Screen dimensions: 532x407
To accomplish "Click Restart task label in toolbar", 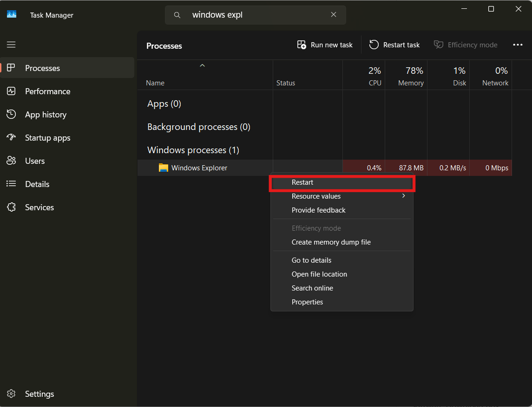I will [x=401, y=45].
